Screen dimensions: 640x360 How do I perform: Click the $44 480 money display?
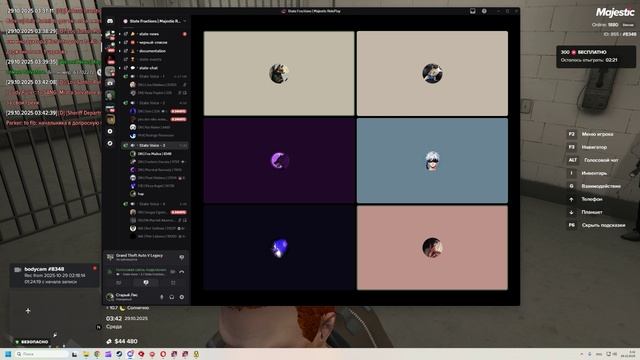pyautogui.click(x=122, y=341)
